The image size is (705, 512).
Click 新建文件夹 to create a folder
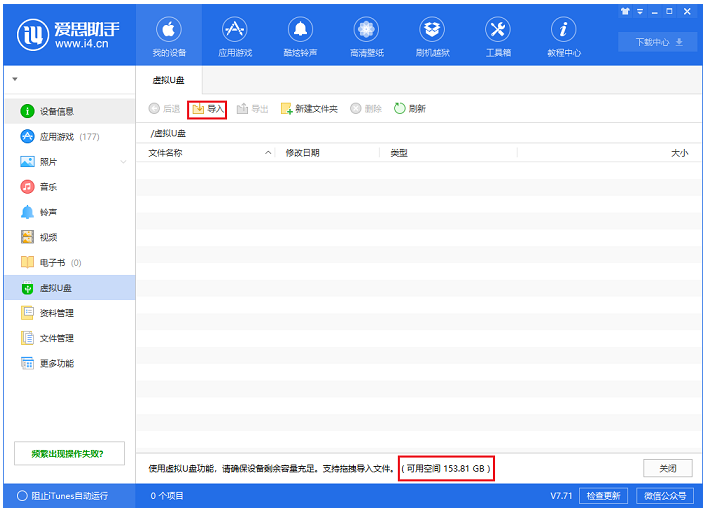pyautogui.click(x=309, y=109)
